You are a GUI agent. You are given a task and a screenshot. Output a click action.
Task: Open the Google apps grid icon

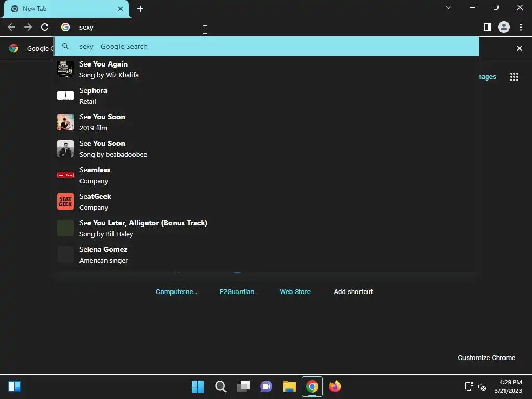(514, 77)
